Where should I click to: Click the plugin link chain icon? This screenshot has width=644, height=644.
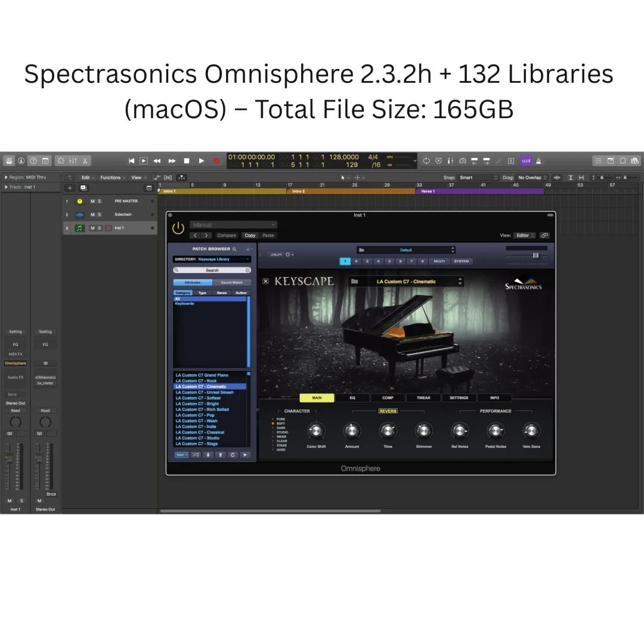pyautogui.click(x=544, y=236)
